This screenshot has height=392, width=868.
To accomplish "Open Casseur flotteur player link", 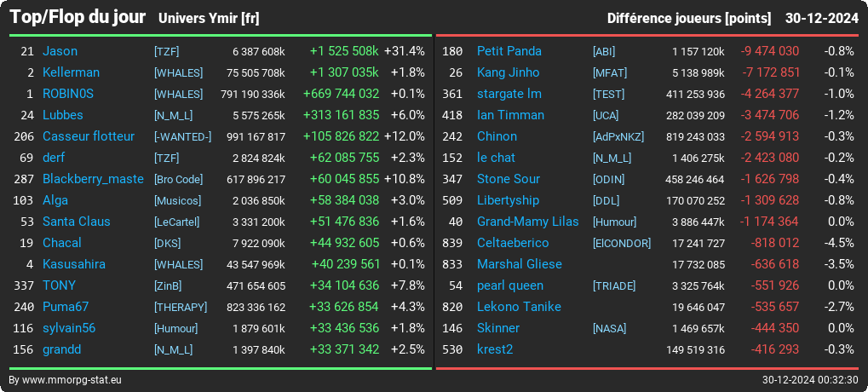I will click(89, 136).
